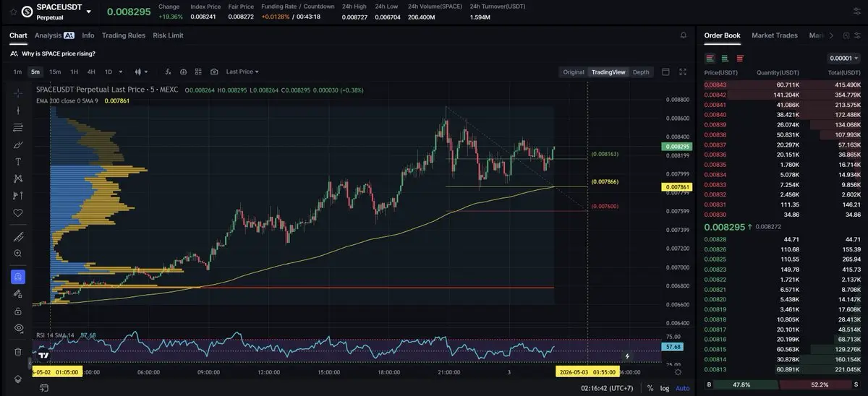Switch to Market Trades tab
The width and height of the screenshot is (868, 396).
point(775,35)
